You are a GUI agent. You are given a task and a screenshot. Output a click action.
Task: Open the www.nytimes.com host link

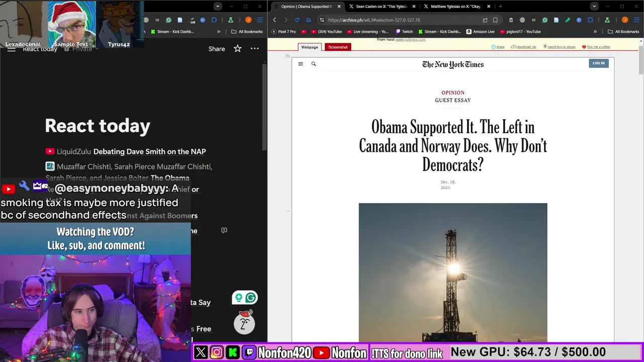tap(411, 40)
